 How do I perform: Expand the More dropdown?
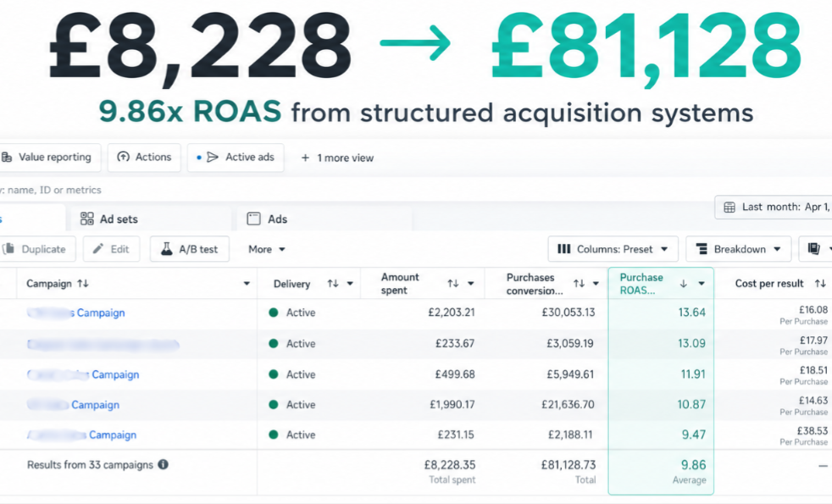tap(267, 249)
